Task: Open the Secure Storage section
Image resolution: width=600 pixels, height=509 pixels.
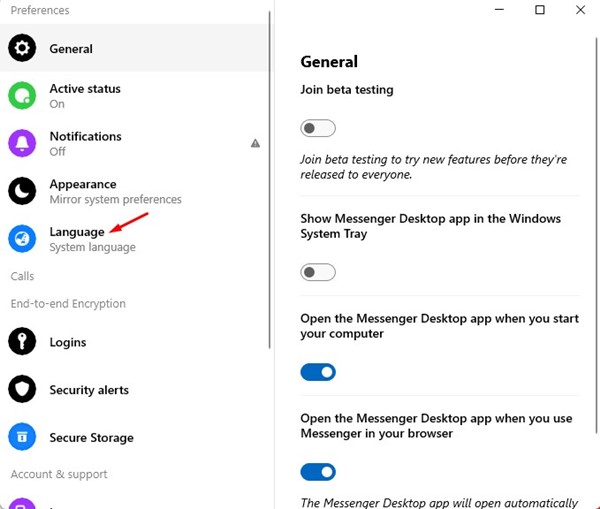Action: (x=134, y=437)
